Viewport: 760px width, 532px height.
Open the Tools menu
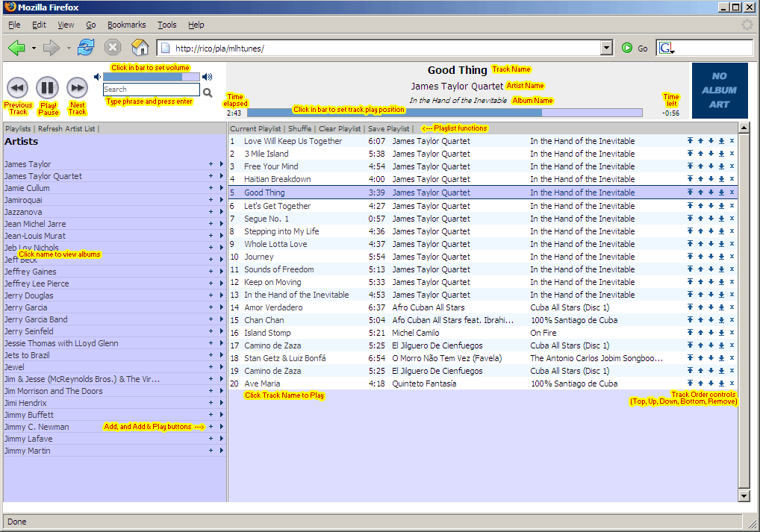coord(166,25)
